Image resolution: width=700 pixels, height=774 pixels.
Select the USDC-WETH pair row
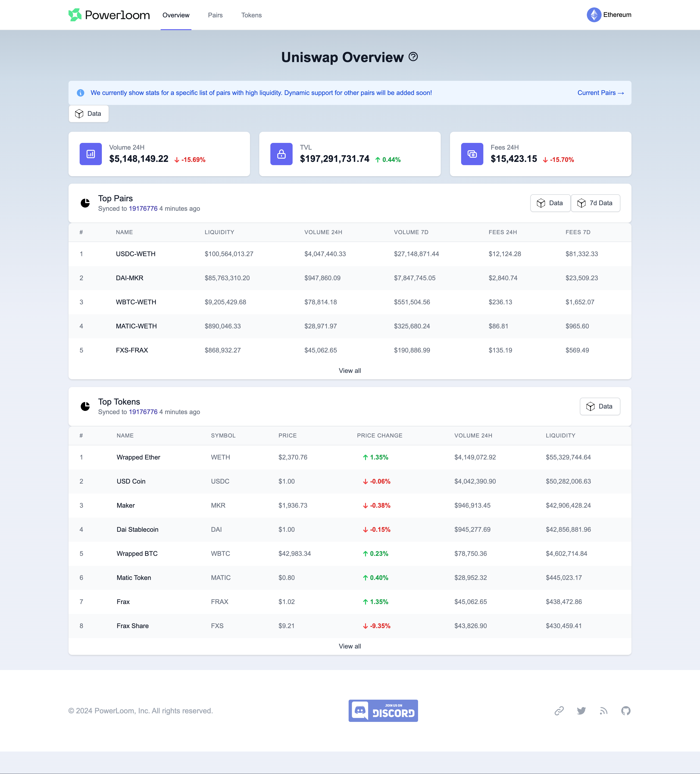click(x=350, y=254)
